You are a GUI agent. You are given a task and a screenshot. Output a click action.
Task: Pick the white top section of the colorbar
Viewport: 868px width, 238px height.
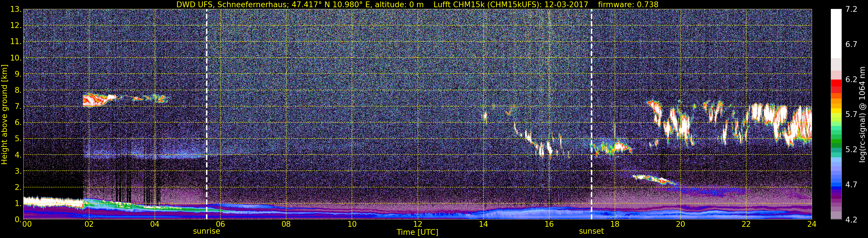point(836,34)
